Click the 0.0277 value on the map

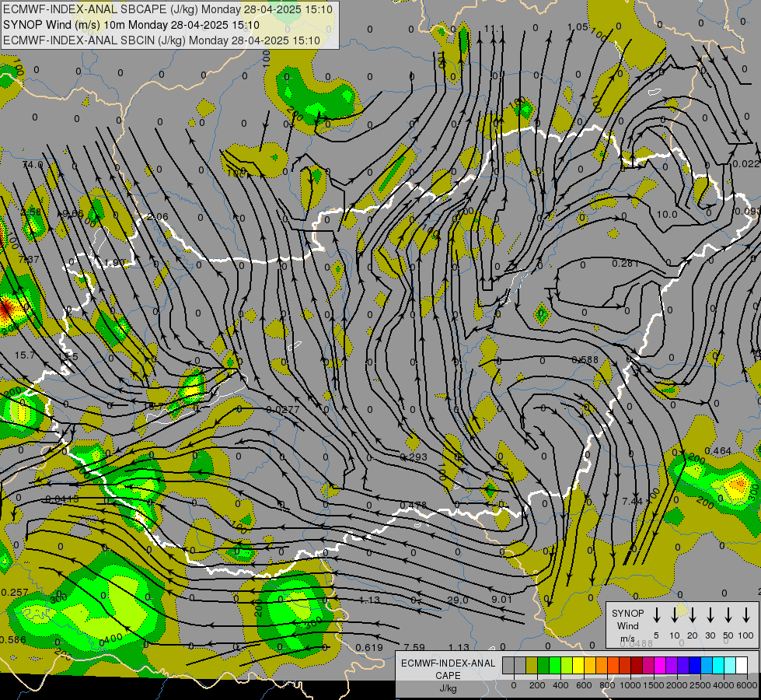(282, 410)
